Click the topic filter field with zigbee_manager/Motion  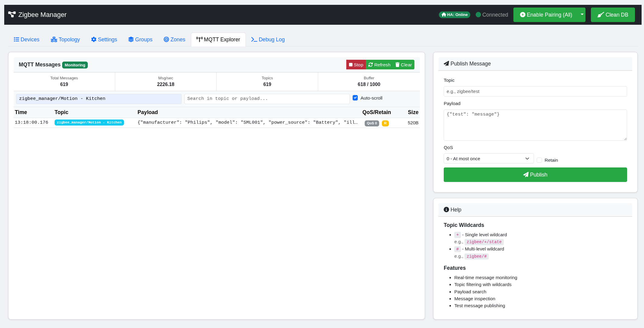click(x=99, y=99)
